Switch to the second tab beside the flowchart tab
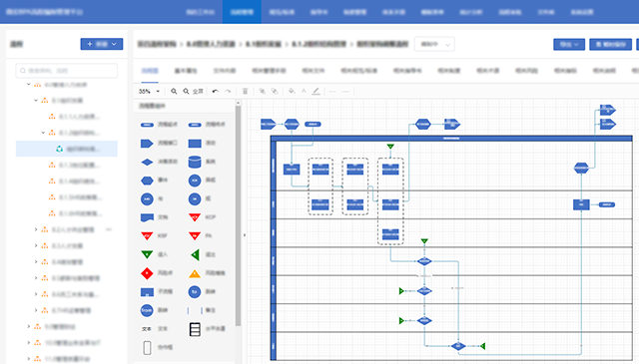The image size is (639, 364). [186, 71]
